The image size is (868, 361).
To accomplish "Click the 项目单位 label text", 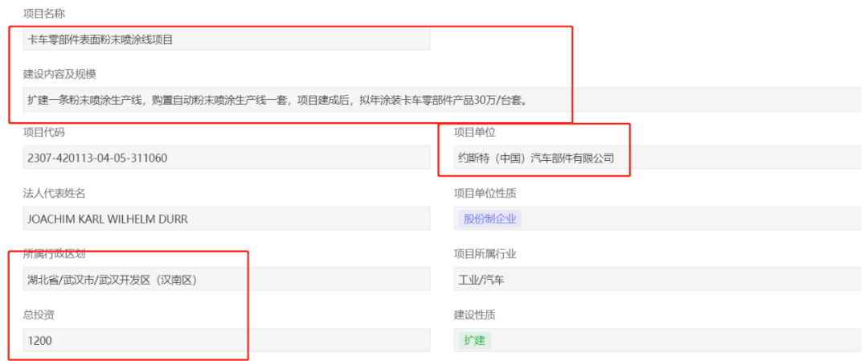I will (x=476, y=132).
